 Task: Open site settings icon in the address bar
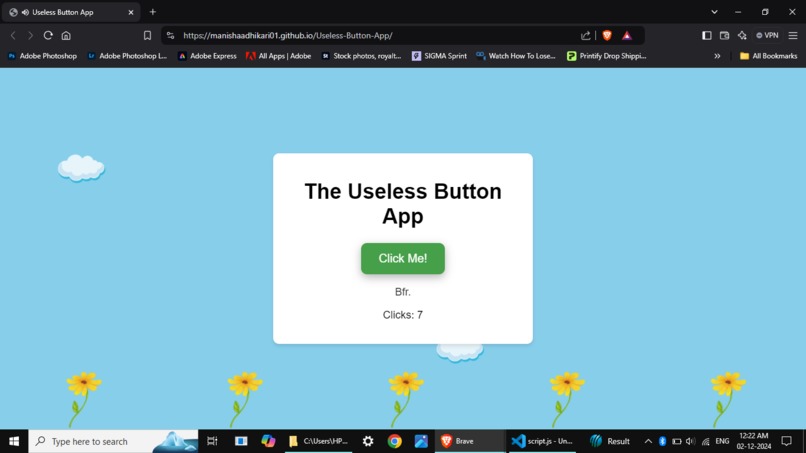(x=171, y=35)
